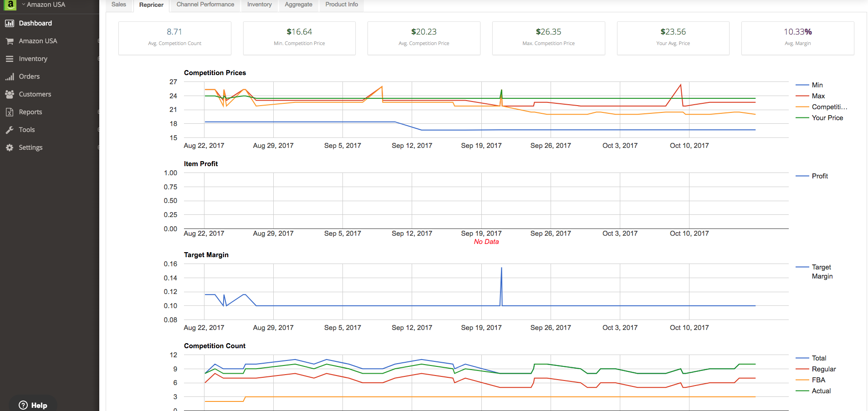Switch to the Aggregate tab

[299, 5]
